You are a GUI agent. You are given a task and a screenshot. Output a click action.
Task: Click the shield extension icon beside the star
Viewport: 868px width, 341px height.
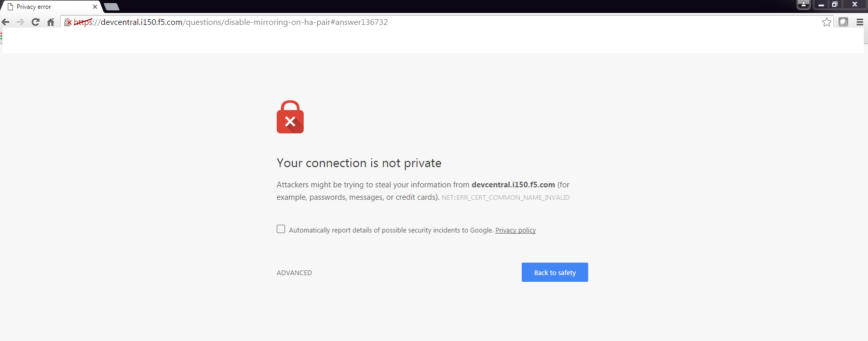(x=843, y=22)
